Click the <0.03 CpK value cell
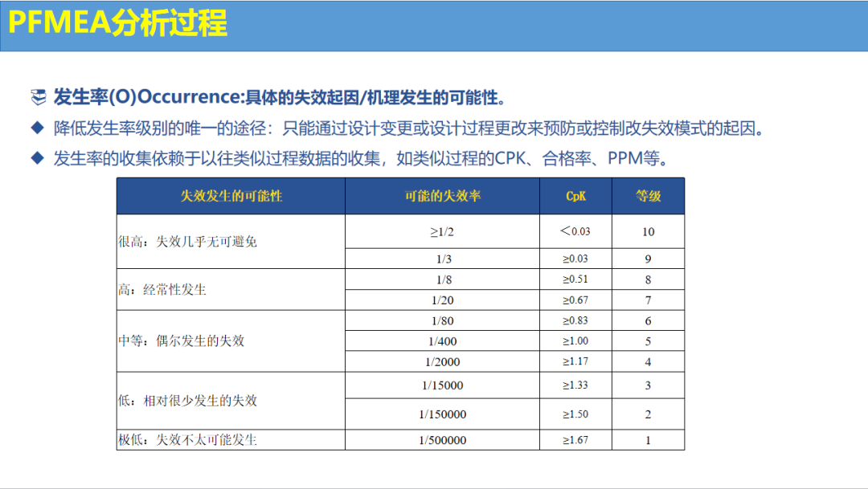868x489 pixels. [x=575, y=231]
